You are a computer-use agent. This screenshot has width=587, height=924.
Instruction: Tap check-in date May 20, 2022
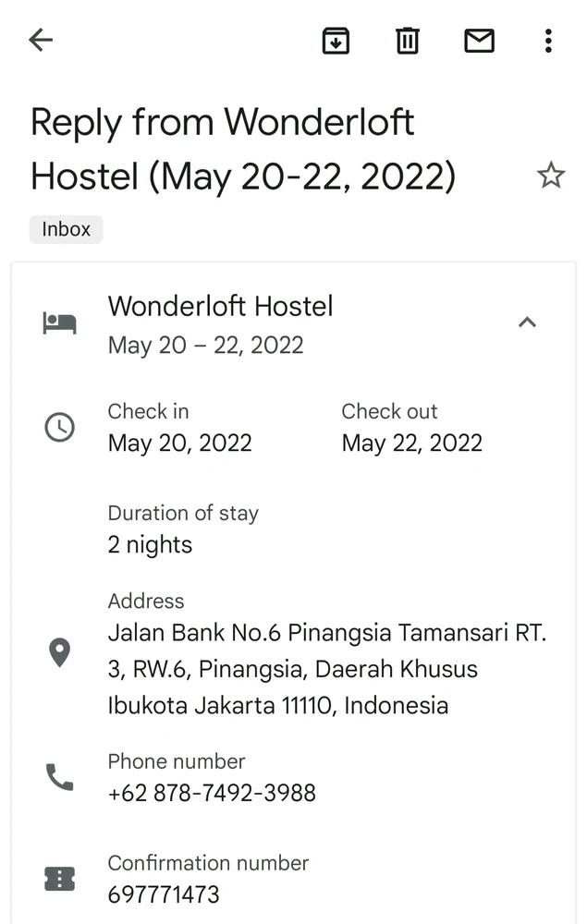pos(179,443)
